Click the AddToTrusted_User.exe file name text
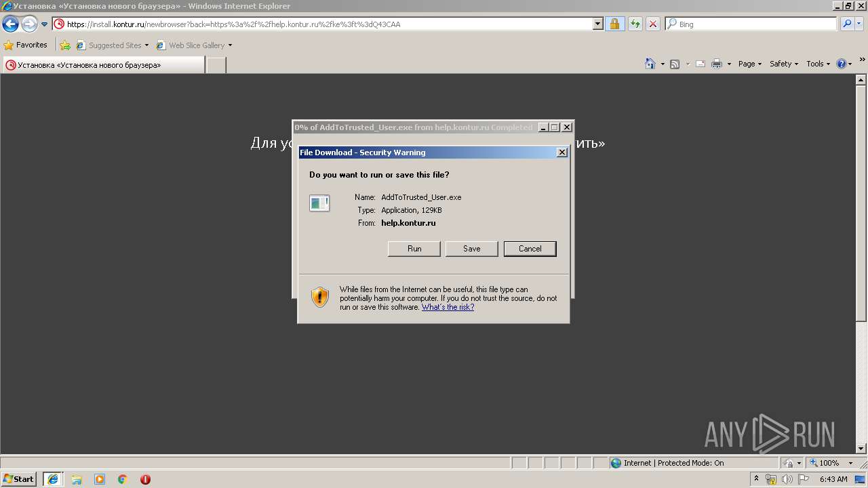This screenshot has width=868, height=488. pos(421,197)
